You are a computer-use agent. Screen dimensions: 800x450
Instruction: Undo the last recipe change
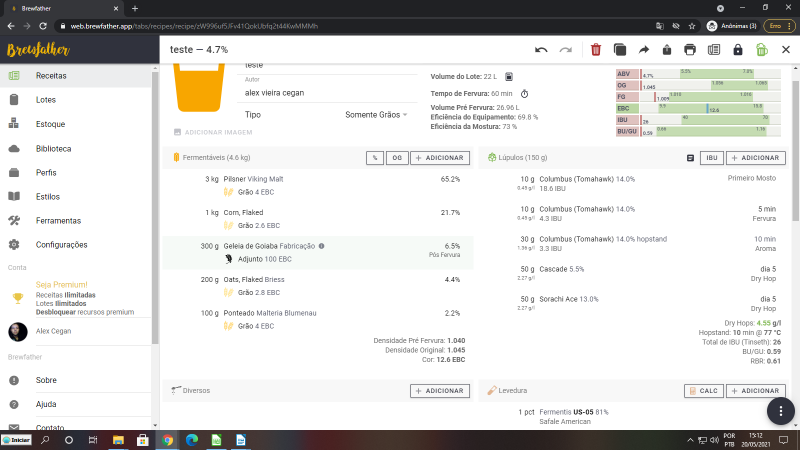click(541, 50)
